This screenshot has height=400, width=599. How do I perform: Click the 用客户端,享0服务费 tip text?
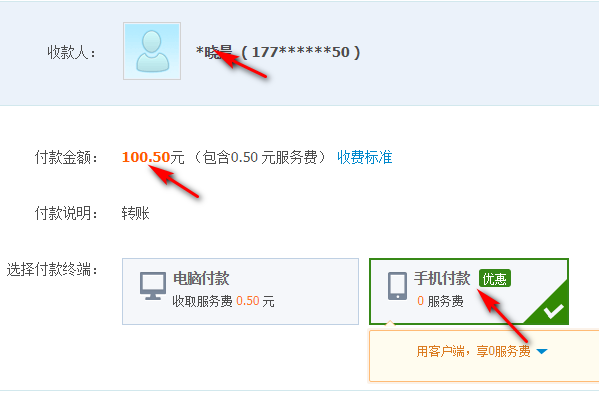(x=473, y=351)
